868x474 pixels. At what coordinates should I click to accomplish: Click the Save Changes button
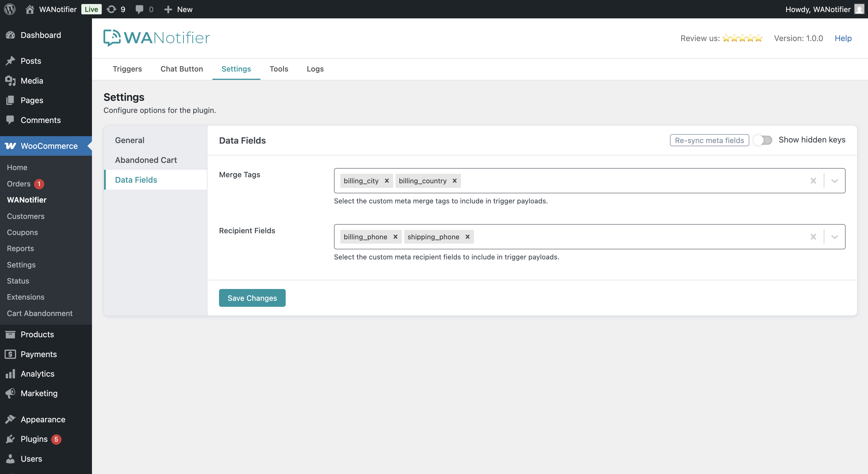pyautogui.click(x=252, y=298)
